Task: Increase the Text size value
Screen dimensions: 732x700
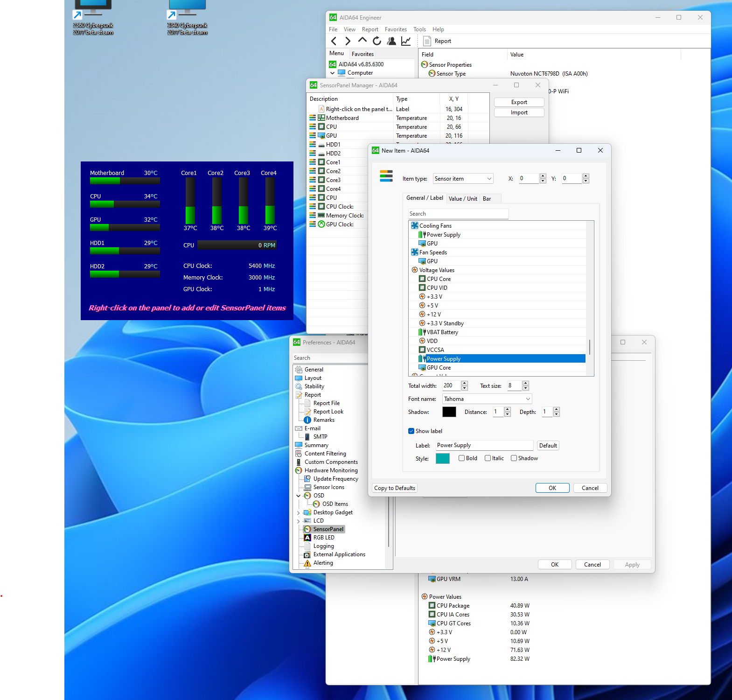Action: [526, 383]
